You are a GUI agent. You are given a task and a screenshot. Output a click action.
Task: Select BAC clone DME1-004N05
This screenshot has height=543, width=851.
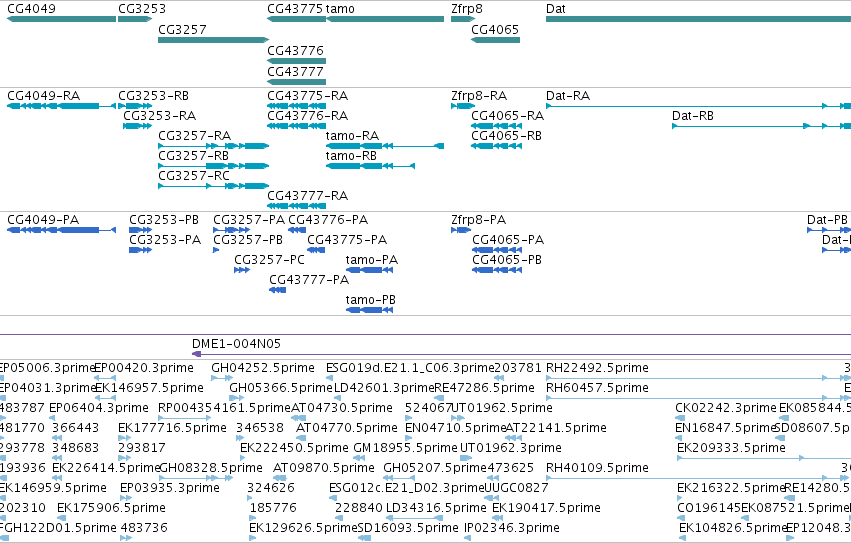tap(522, 355)
